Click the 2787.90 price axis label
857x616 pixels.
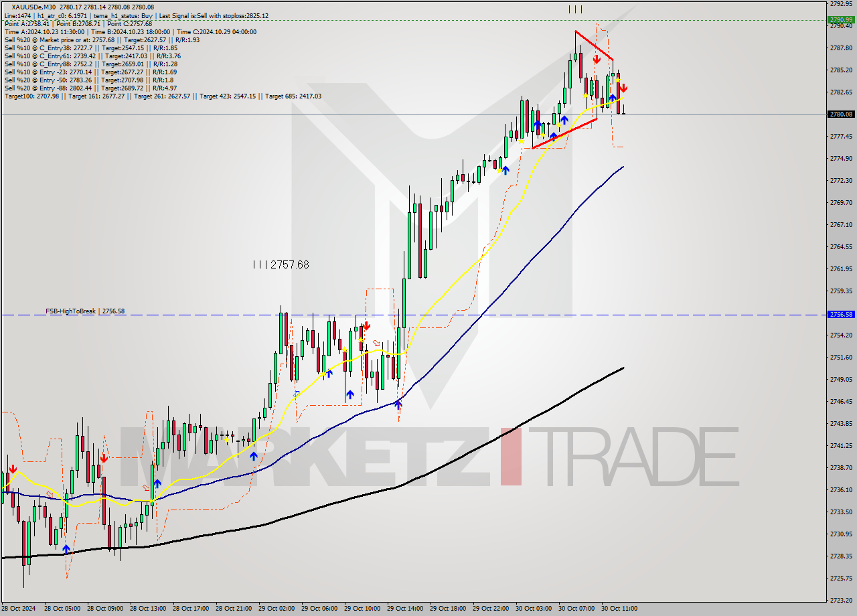pyautogui.click(x=841, y=48)
